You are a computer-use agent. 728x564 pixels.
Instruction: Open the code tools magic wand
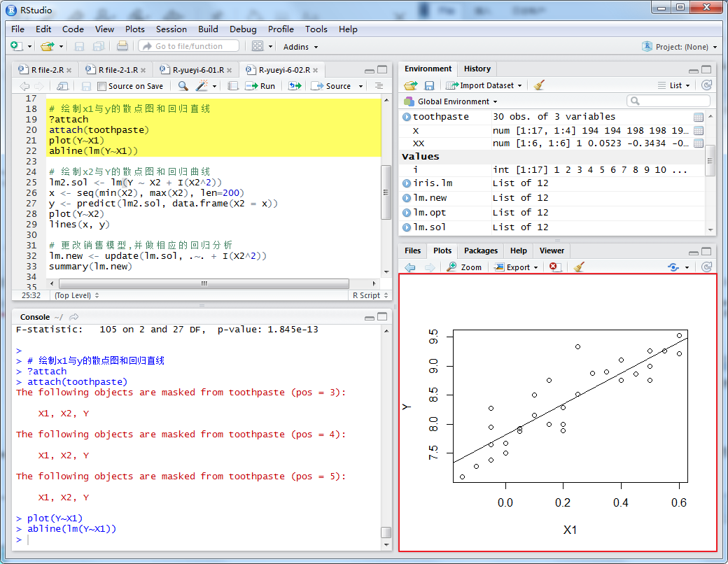202,86
